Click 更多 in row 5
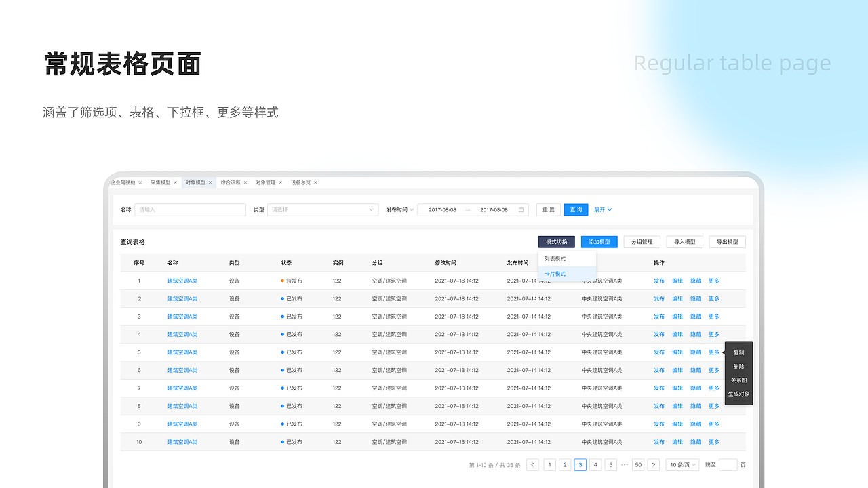This screenshot has width=868, height=488. coord(714,352)
